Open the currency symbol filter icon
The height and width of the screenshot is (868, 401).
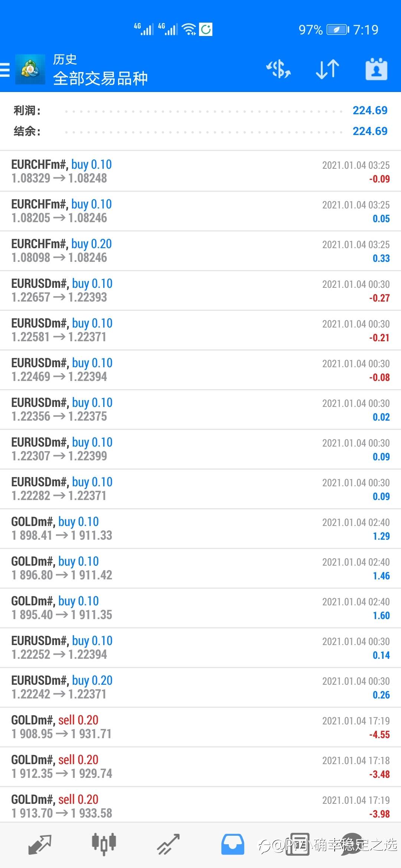click(278, 69)
